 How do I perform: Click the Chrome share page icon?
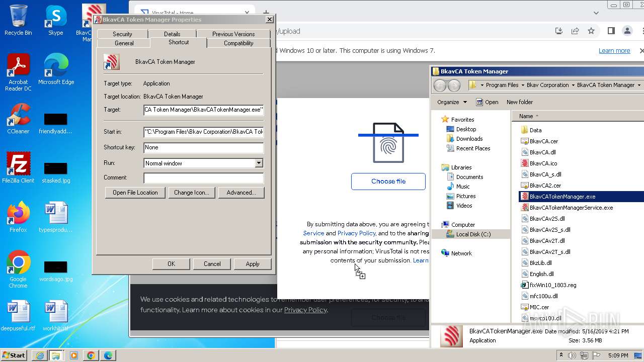[x=575, y=31]
